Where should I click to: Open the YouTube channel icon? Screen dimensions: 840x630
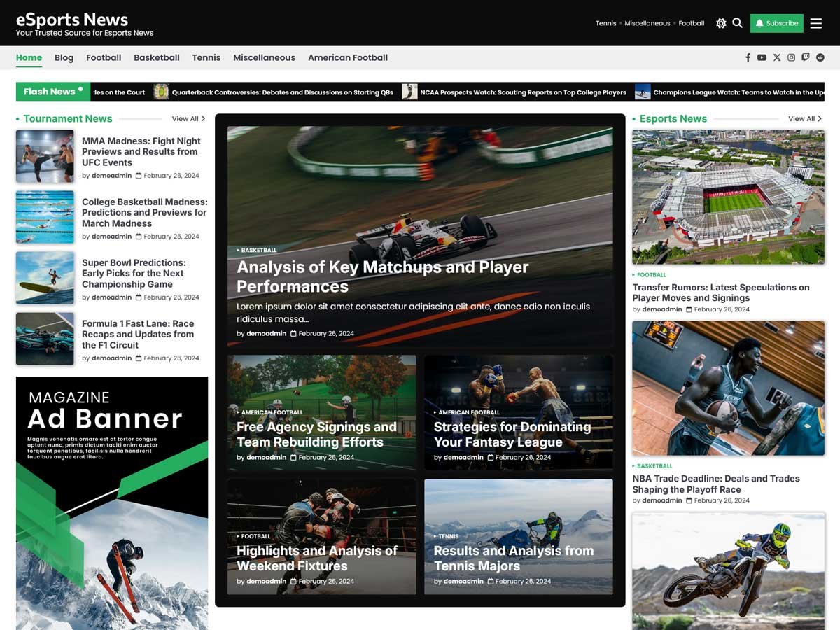762,57
